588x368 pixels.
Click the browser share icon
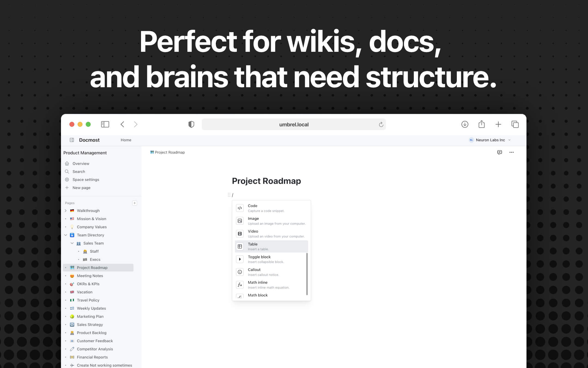tap(482, 124)
